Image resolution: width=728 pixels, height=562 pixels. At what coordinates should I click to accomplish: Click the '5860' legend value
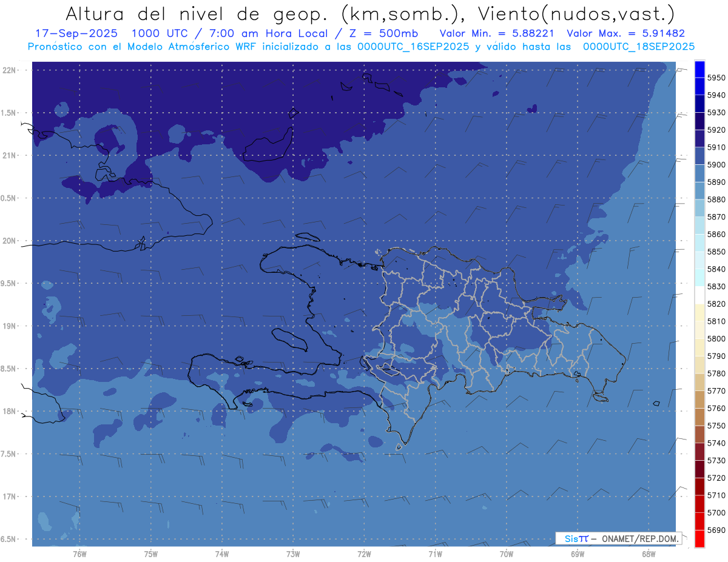[x=716, y=234]
